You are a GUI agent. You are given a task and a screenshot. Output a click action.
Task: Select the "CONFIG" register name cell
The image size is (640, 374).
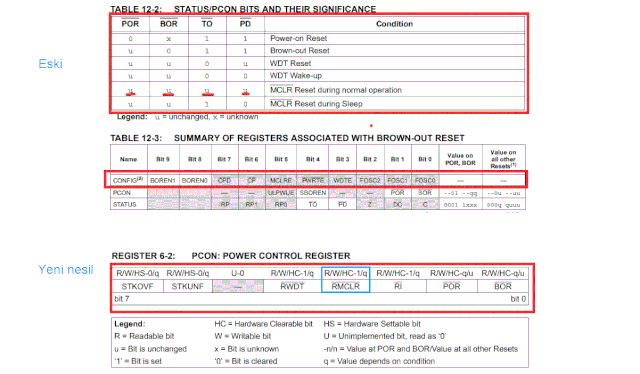click(128, 180)
